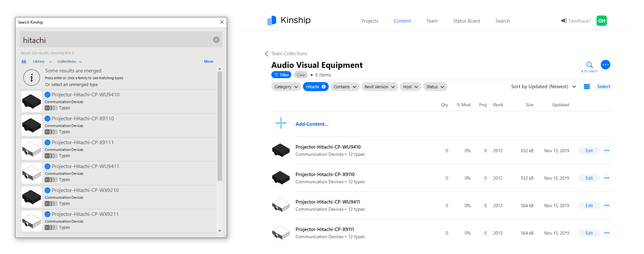Click the Feedback megaphone icon
The height and width of the screenshot is (254, 644).
[x=564, y=21]
